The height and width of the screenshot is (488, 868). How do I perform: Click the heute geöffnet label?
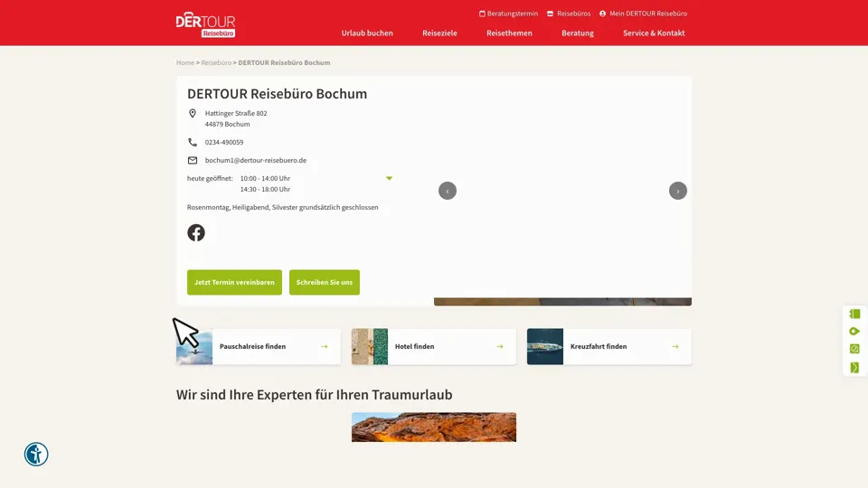tap(210, 179)
